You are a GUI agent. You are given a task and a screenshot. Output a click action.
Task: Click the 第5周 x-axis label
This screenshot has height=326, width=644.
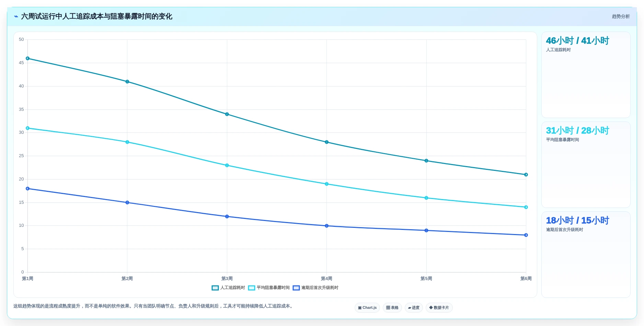pyautogui.click(x=426, y=279)
